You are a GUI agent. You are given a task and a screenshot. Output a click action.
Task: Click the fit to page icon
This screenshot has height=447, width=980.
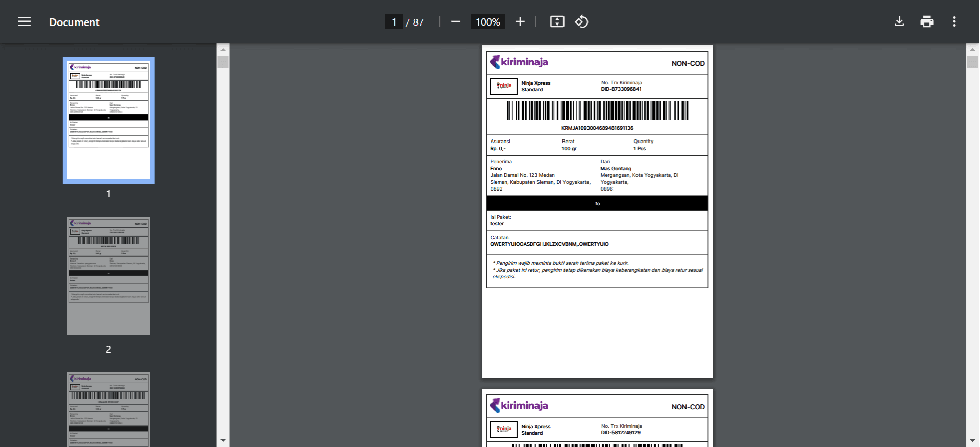[x=557, y=21]
